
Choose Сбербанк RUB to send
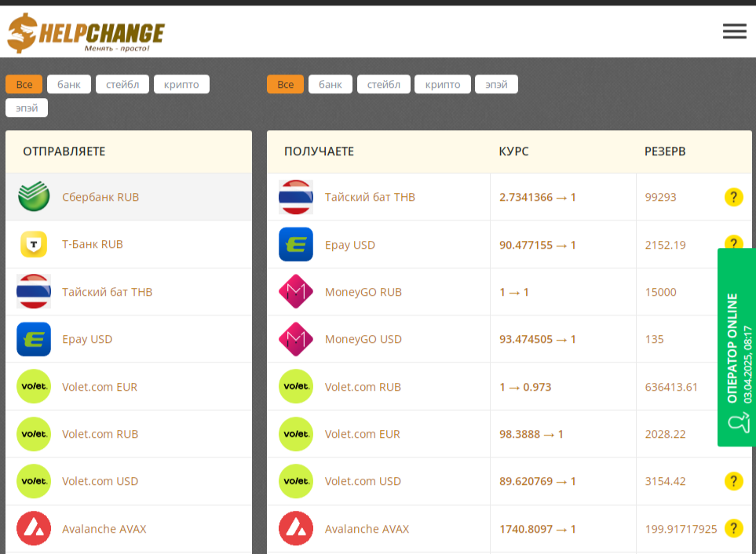point(129,197)
